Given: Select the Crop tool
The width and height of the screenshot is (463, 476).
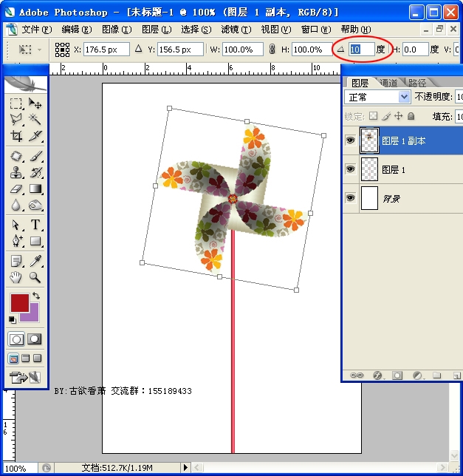Looking at the screenshot, I should coord(16,136).
